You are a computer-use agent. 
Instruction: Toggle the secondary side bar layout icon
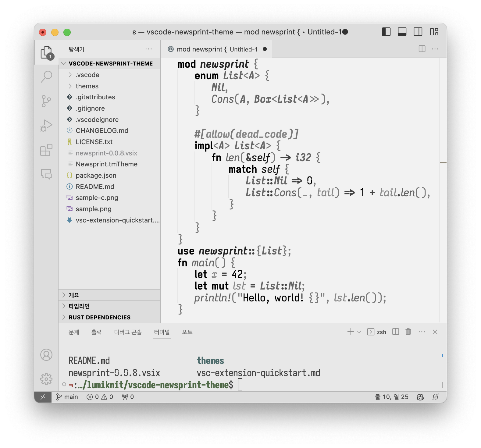[418, 32]
